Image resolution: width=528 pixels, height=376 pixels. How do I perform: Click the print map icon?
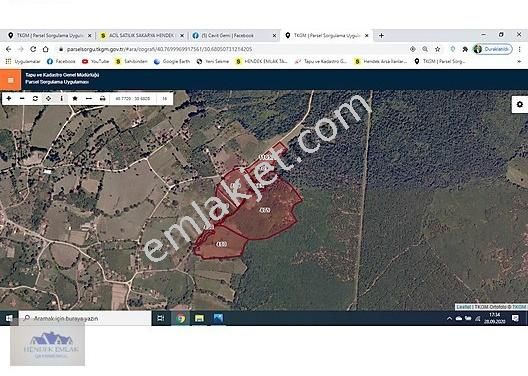pos(102,98)
